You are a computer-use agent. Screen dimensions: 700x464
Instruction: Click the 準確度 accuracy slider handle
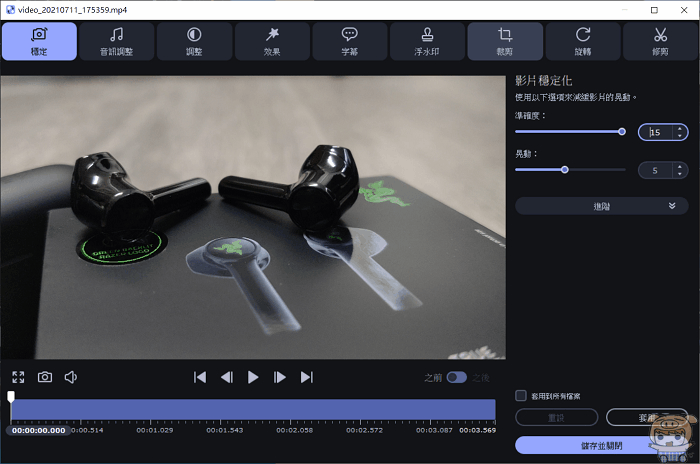pos(622,131)
